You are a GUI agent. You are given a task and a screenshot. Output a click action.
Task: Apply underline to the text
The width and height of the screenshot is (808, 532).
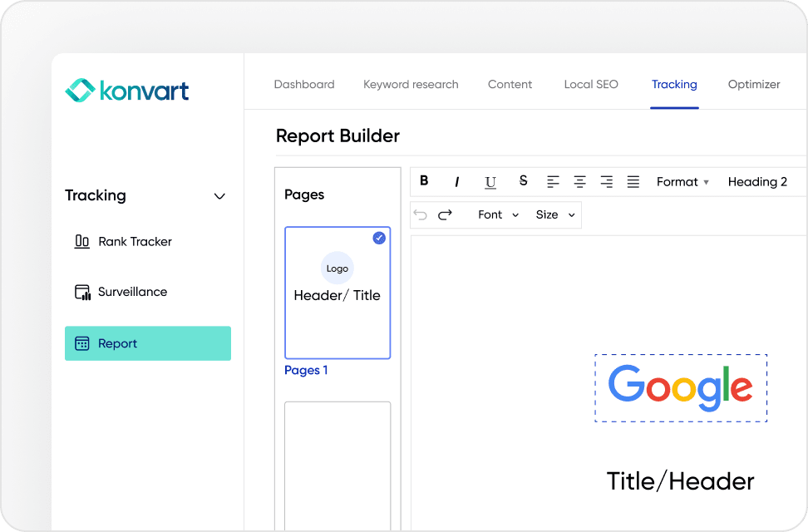point(490,181)
